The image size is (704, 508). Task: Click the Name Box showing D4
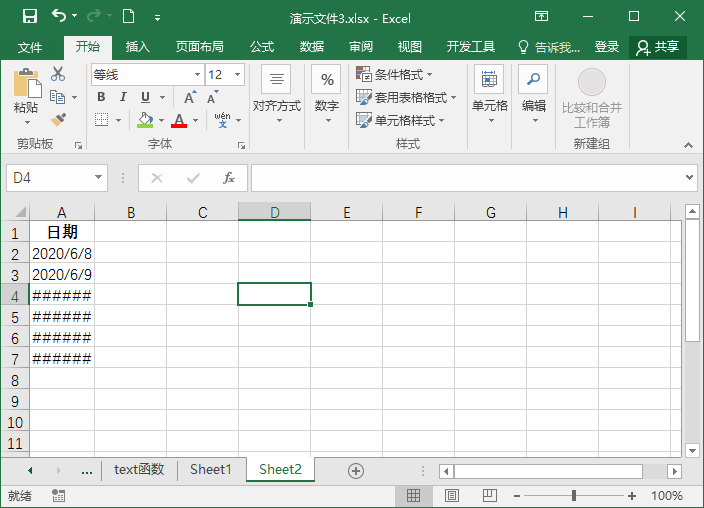(x=48, y=178)
